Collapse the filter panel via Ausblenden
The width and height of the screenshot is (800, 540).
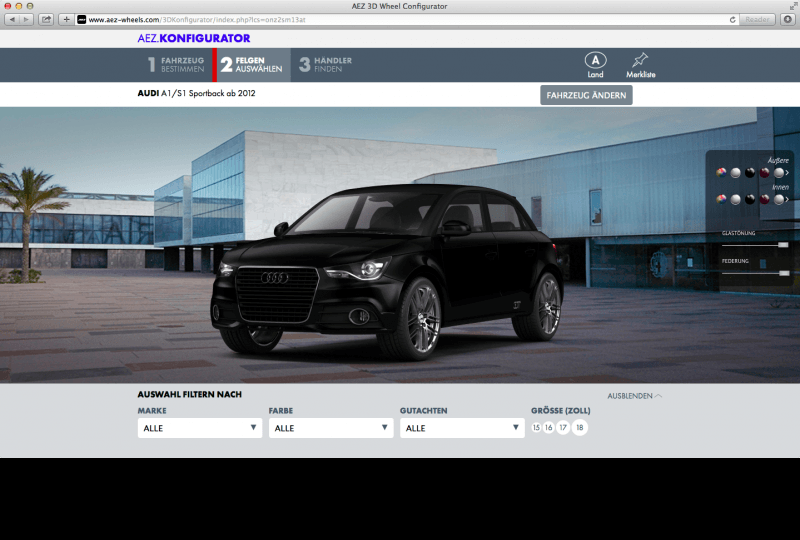(635, 396)
